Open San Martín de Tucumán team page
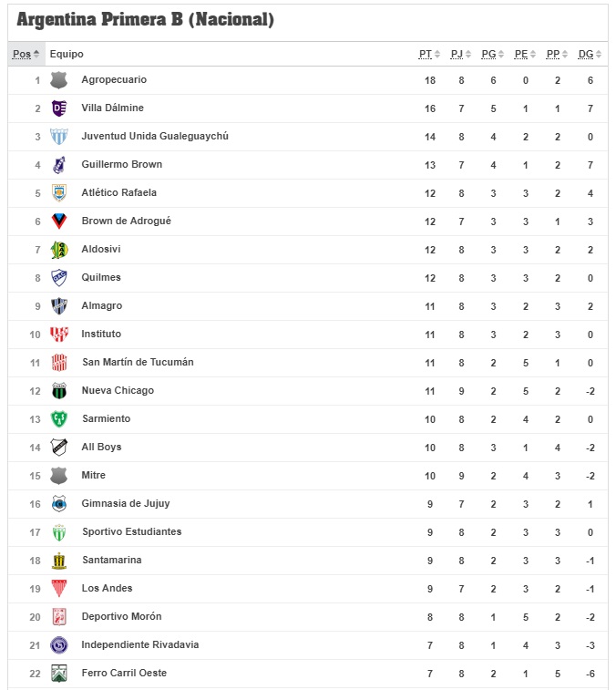This screenshot has width=616, height=690. tap(138, 362)
